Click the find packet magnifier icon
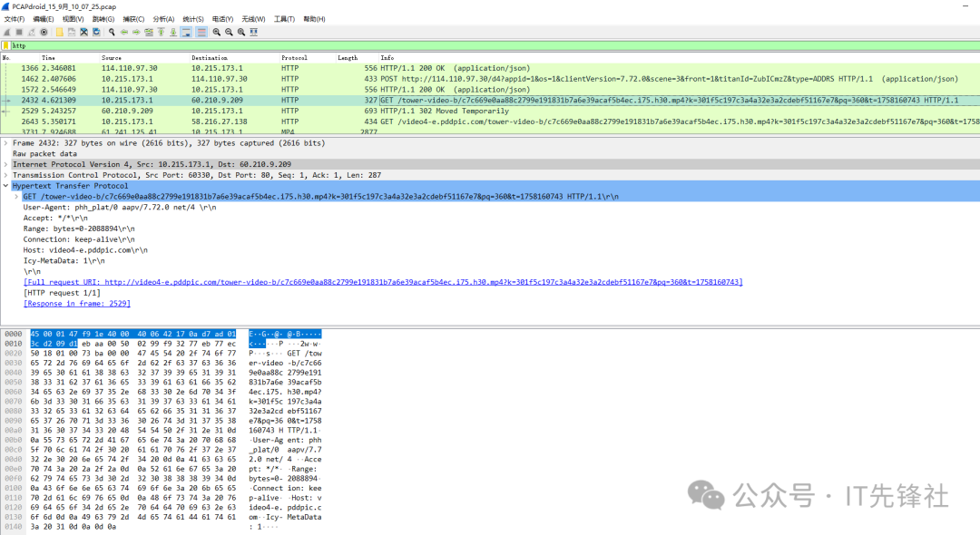Screen dimensions: 980x535 tap(112, 32)
